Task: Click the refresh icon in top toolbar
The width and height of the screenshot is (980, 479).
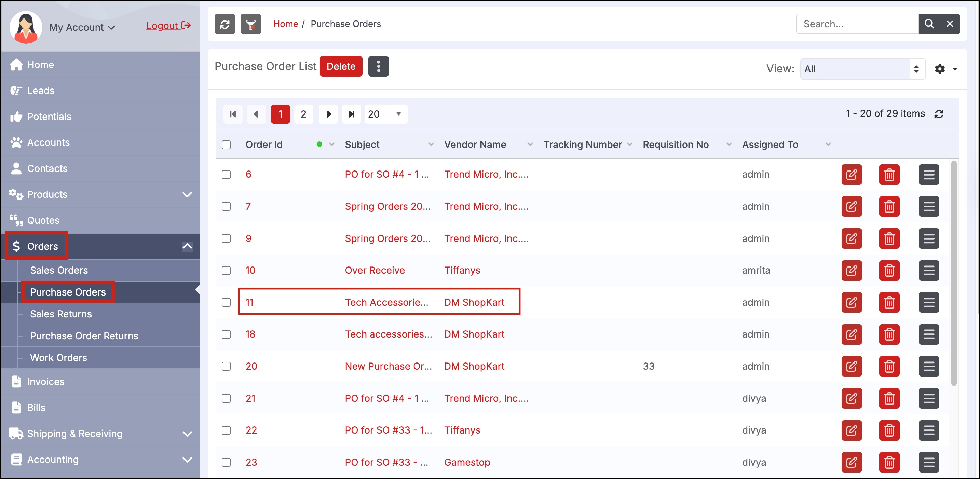Action: pos(224,24)
